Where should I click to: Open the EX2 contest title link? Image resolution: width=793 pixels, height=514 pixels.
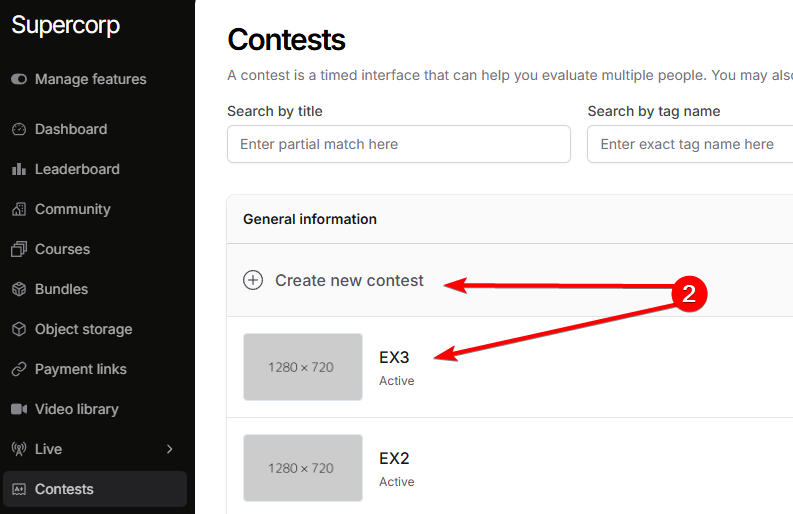(x=394, y=459)
